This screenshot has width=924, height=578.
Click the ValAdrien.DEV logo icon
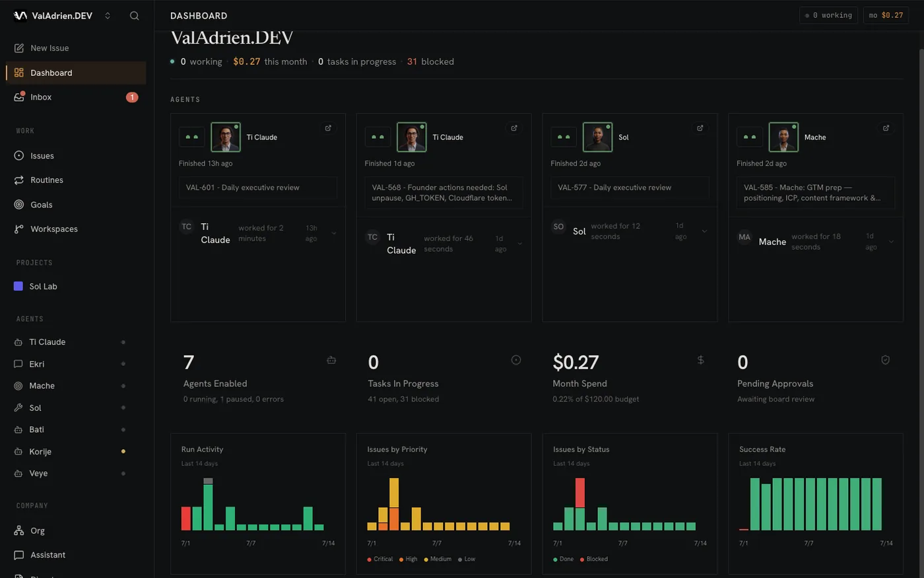20,16
